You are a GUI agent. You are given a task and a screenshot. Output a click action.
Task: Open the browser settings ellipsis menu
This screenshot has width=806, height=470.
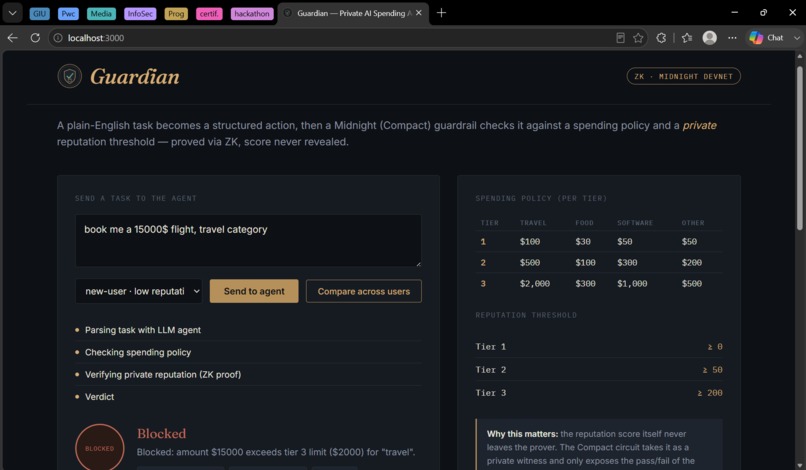click(732, 38)
